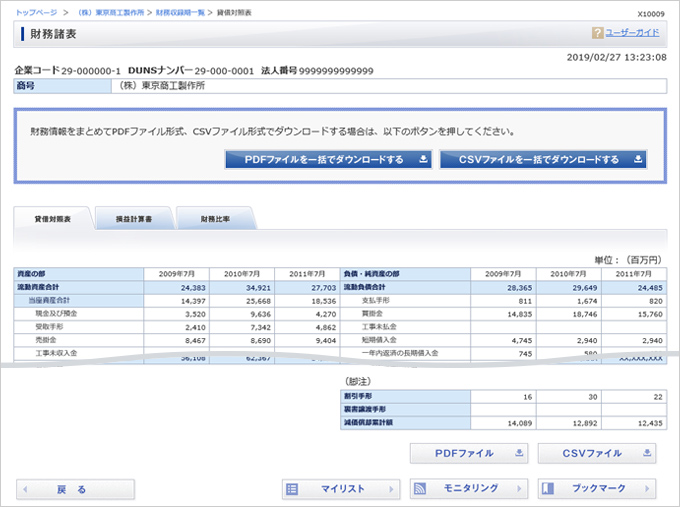Select the 現金及び預金 row label
This screenshot has height=507, width=680.
pos(56,313)
